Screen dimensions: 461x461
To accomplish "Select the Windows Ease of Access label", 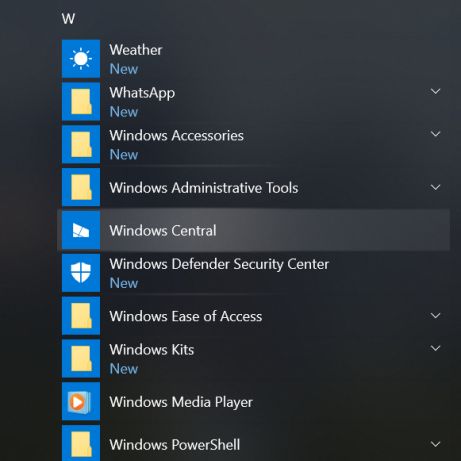I will click(x=186, y=316).
